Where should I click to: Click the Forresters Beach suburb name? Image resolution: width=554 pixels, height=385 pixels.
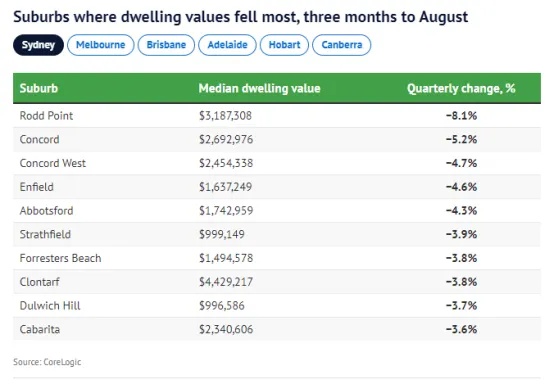[x=60, y=258]
